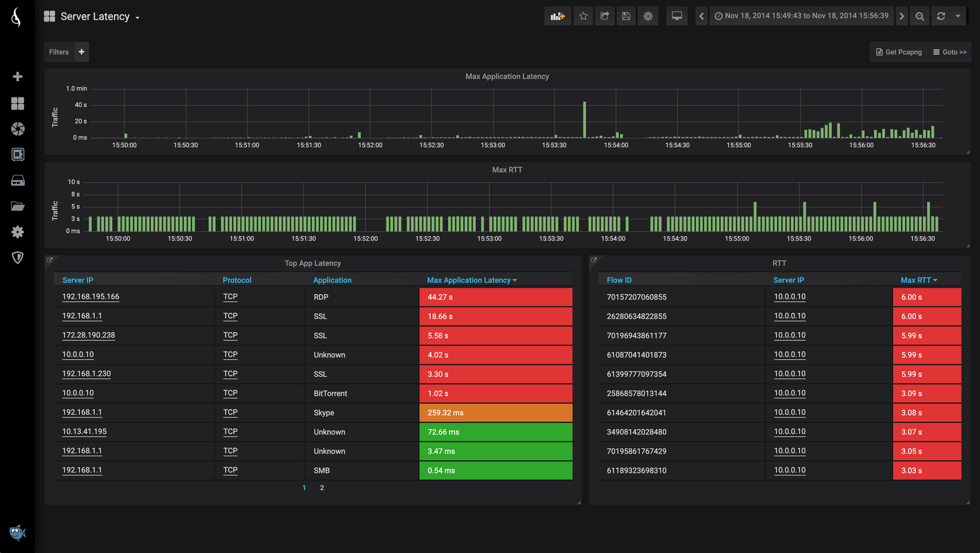Open the Goto >> menu
Screen dimensions: 980x553
click(x=949, y=52)
